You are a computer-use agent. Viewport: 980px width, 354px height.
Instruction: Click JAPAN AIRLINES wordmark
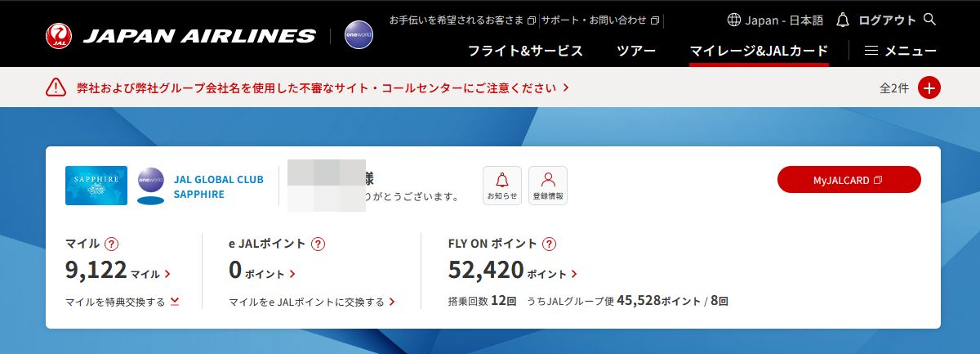pyautogui.click(x=199, y=36)
